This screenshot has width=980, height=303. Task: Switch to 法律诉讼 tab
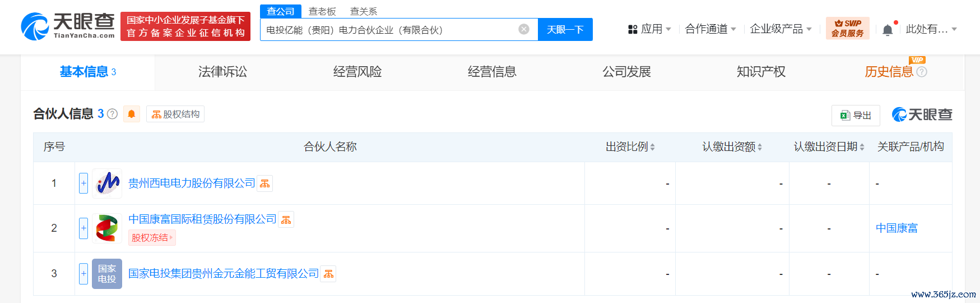coord(222,72)
